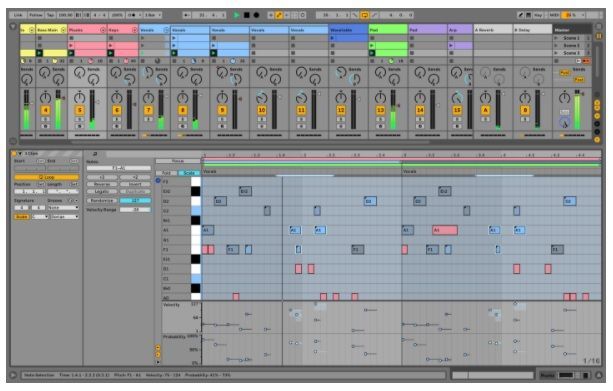Image resolution: width=613 pixels, height=391 pixels.
Task: Click the Fold button above piano keys
Action: pyautogui.click(x=166, y=173)
